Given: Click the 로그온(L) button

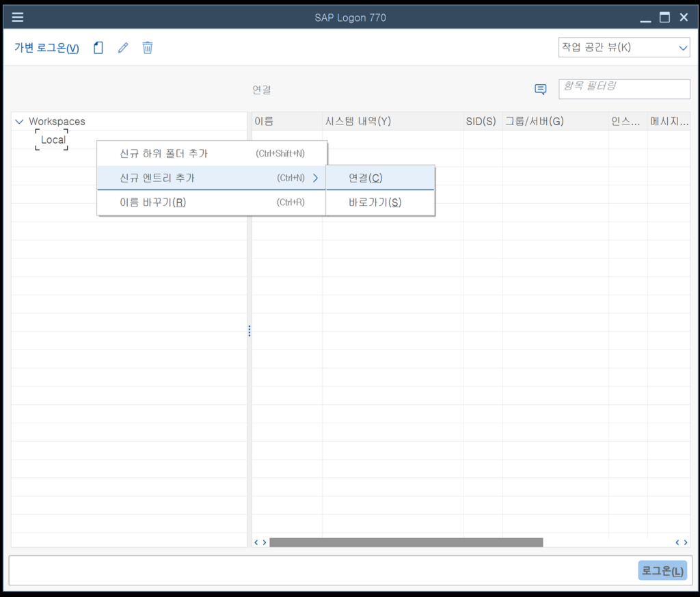Looking at the screenshot, I should (662, 570).
